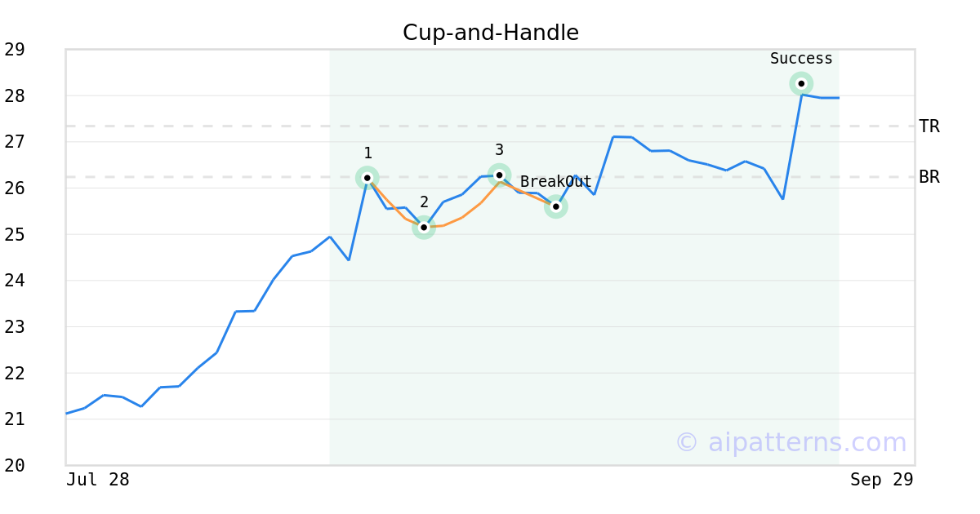Click pattern point marker 2
This screenshot has height=514, width=980.
point(424,228)
